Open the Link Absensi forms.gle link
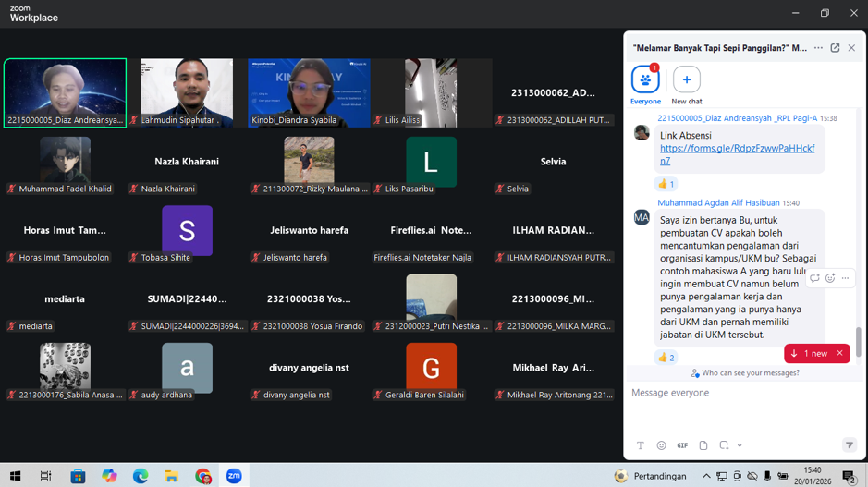Image resolution: width=868 pixels, height=487 pixels. coord(737,154)
